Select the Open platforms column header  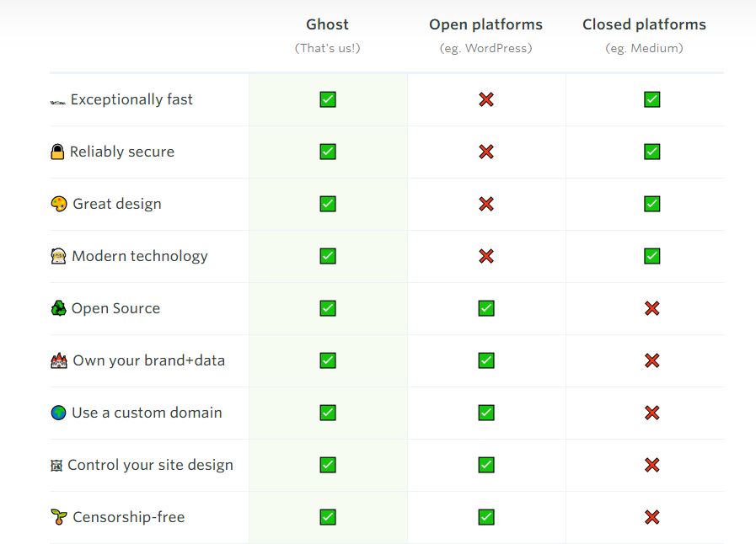pos(486,24)
